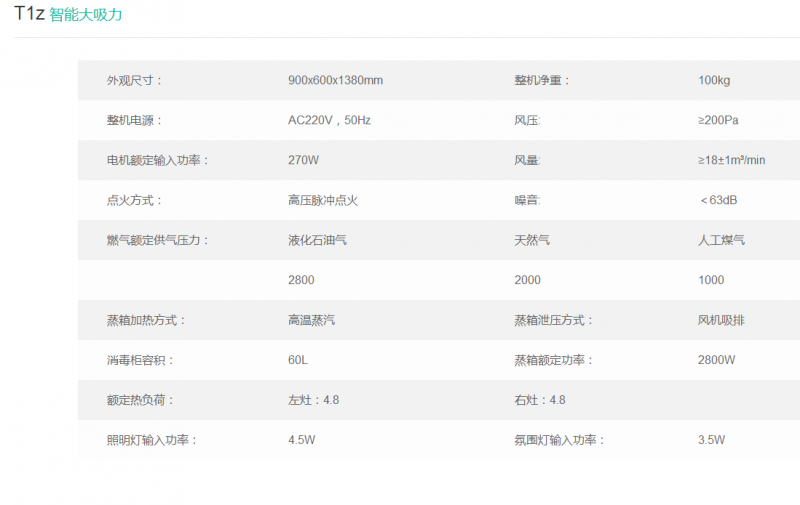This screenshot has height=505, width=800.
Task: Click the T1z 智能大吸力 title
Action: coord(68,15)
